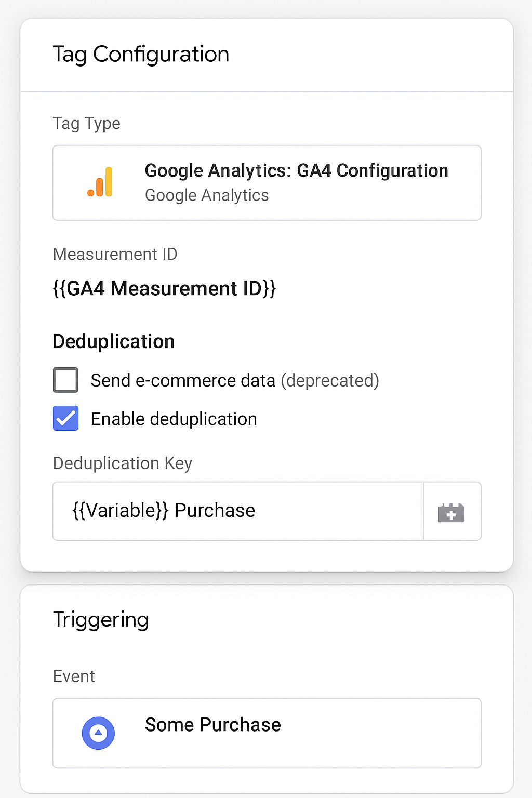The image size is (532, 798).
Task: Click the "(deprecated)" note text
Action: [x=330, y=381]
